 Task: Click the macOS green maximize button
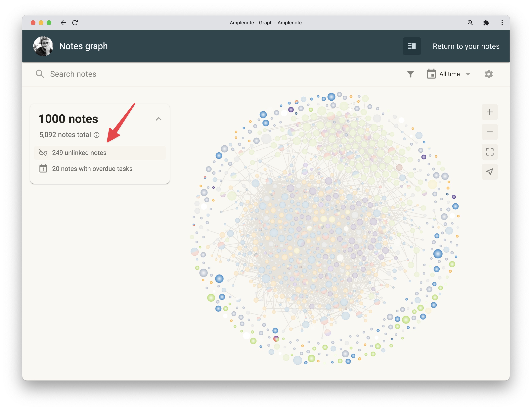[x=49, y=23]
